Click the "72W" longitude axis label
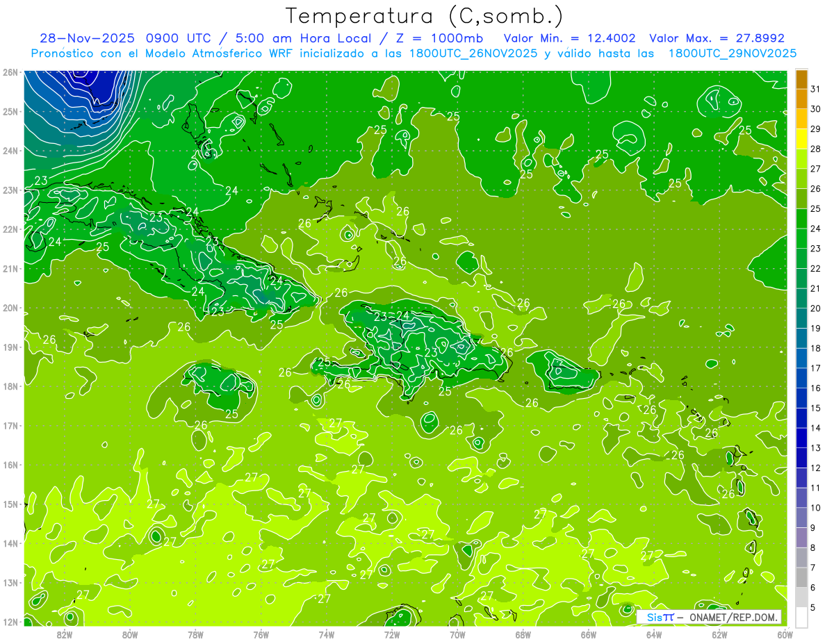 click(392, 635)
